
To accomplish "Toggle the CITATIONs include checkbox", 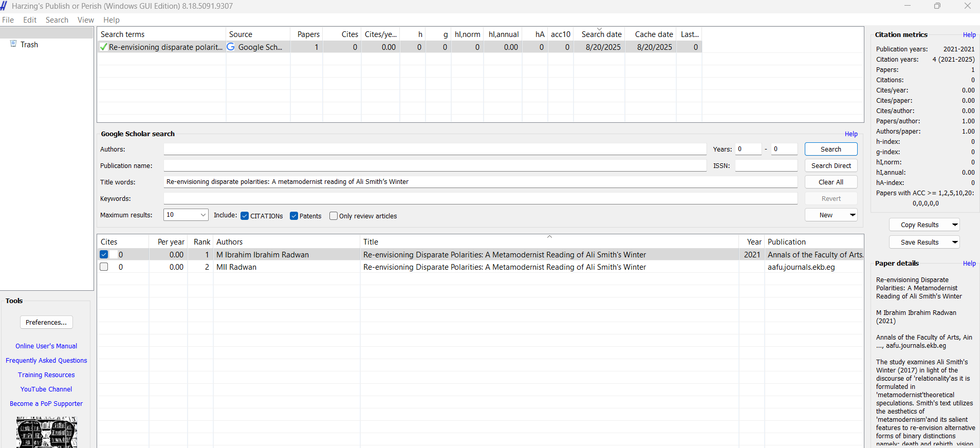I will tap(245, 216).
